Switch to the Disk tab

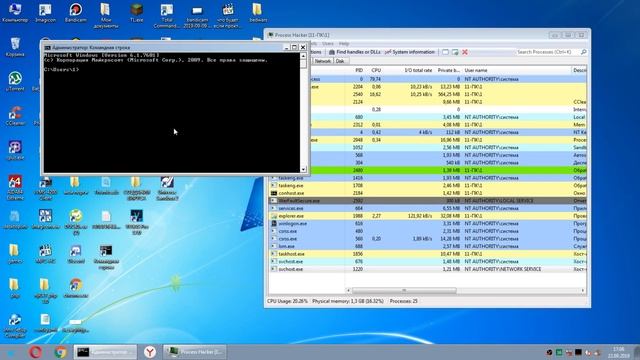point(340,61)
